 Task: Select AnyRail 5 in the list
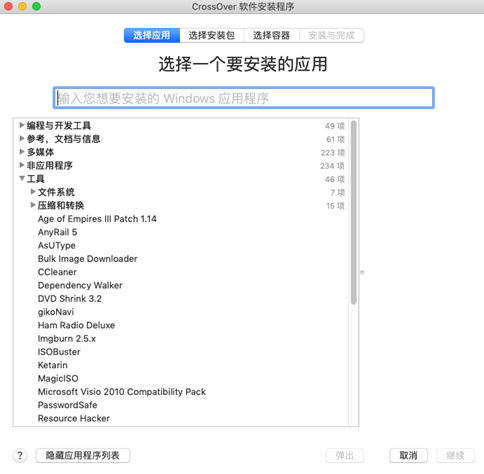coord(57,232)
